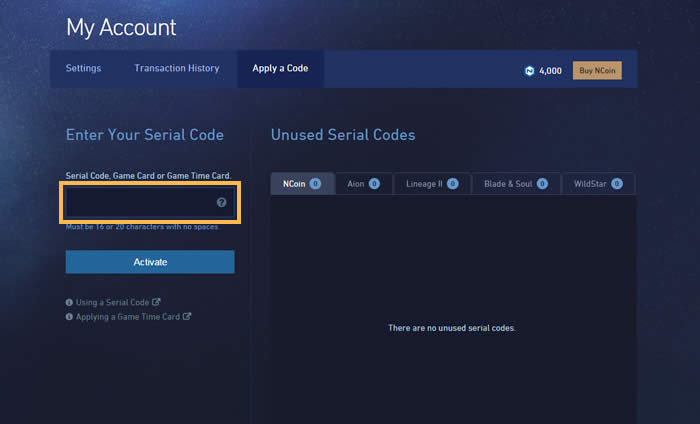Open the Applying a Game Time Card link

coord(128,316)
